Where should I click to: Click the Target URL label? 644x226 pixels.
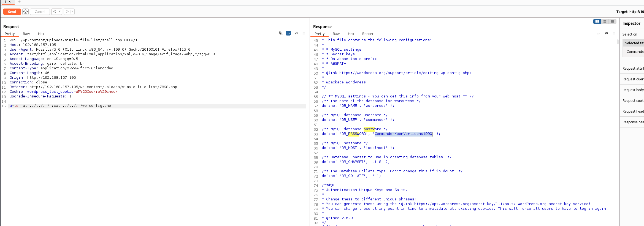point(630,12)
